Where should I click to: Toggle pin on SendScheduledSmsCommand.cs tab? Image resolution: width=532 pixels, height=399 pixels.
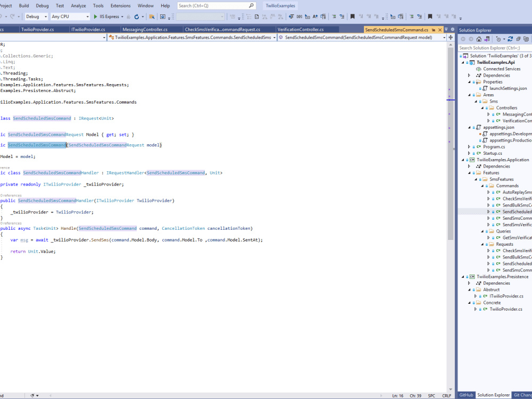(x=434, y=30)
